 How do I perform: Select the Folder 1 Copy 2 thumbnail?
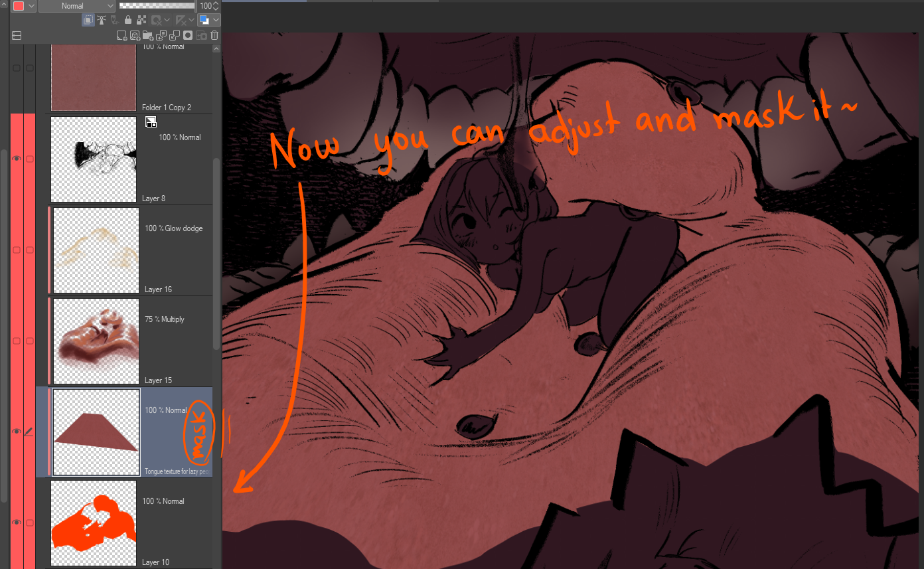pos(94,77)
